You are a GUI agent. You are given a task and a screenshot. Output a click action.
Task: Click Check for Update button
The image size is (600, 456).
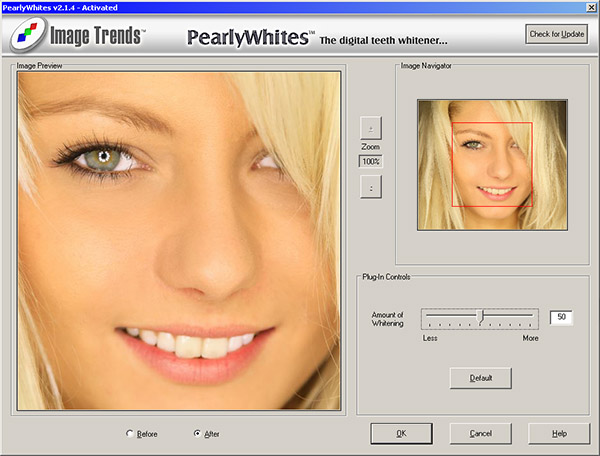click(x=557, y=34)
